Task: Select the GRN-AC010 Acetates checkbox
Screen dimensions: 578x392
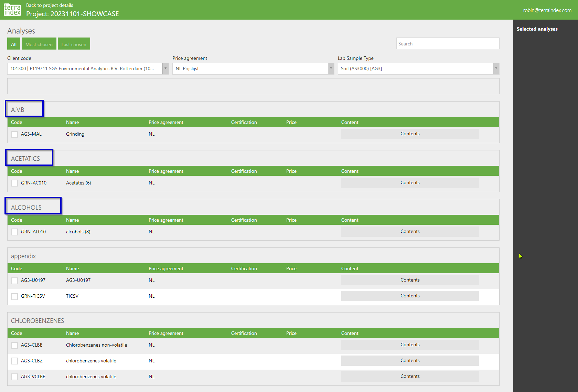Action: pos(14,183)
